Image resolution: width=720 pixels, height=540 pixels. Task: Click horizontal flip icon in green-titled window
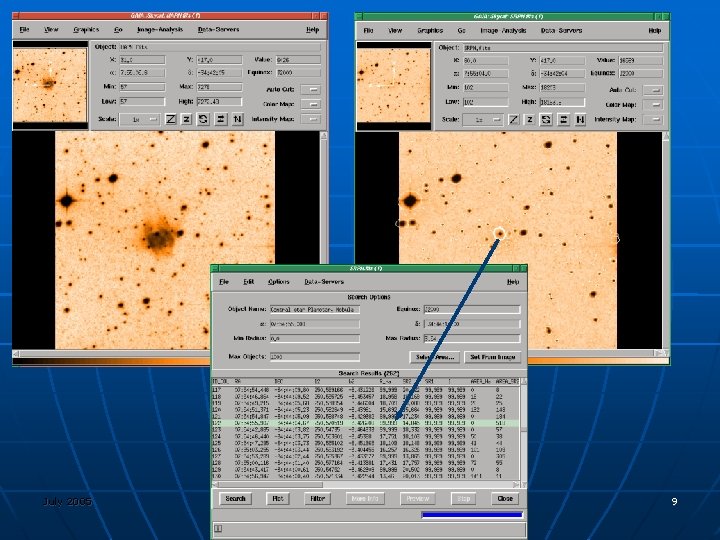coord(563,120)
